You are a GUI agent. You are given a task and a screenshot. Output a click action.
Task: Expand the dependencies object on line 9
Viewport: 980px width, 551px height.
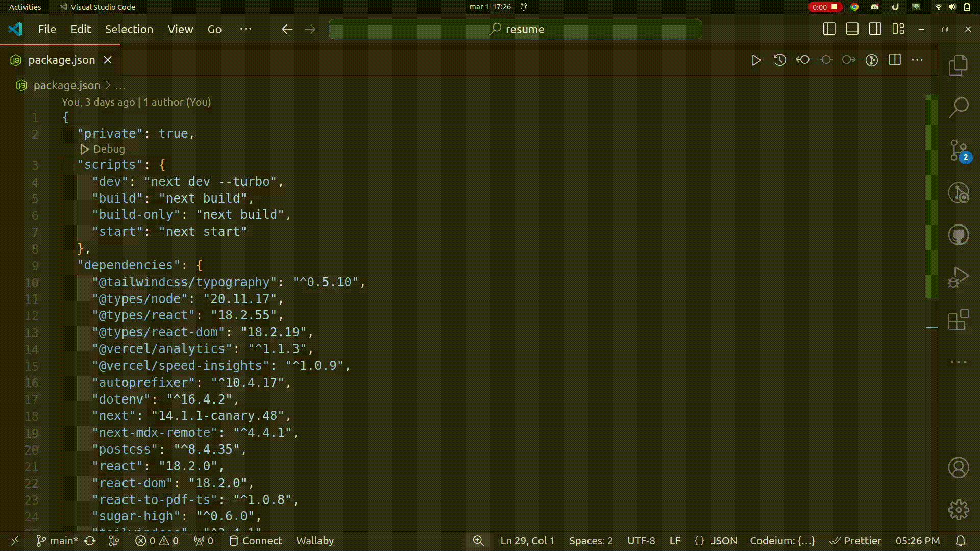(51, 264)
